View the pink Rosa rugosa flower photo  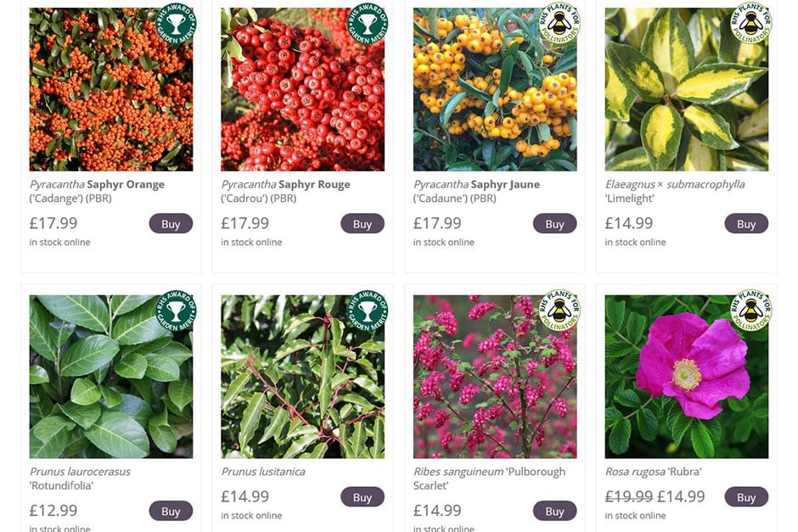tap(687, 377)
